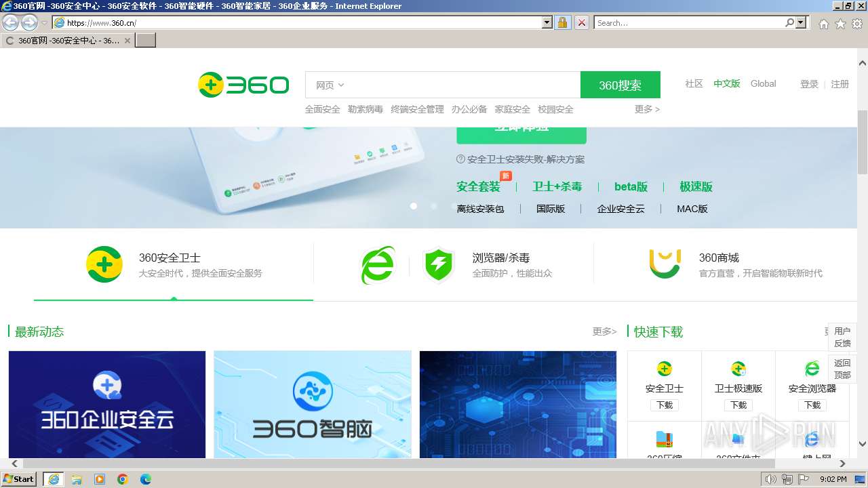This screenshot has width=868, height=488.
Task: Open the 国际版 link
Action: tap(551, 209)
